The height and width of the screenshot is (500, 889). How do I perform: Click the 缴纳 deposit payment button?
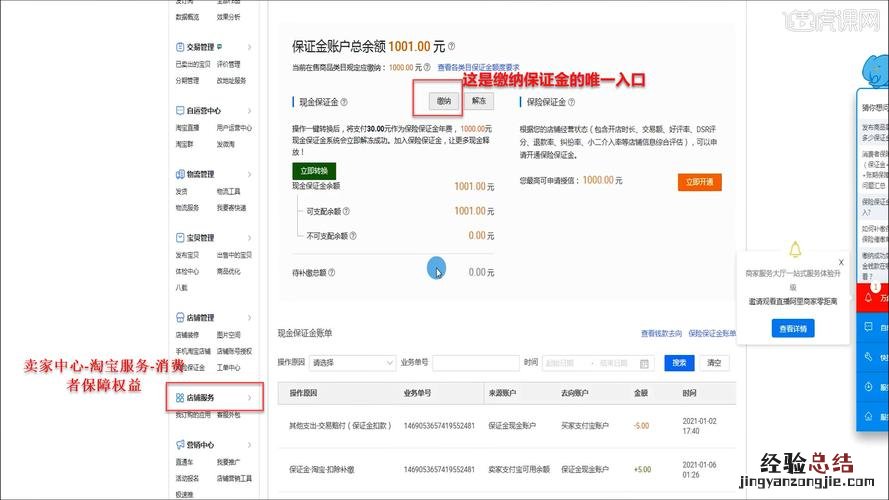point(443,101)
